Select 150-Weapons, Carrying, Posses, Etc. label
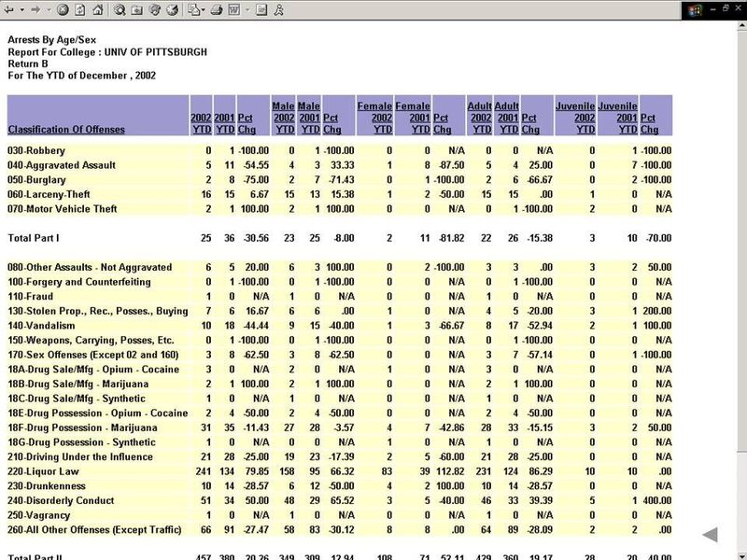 [91, 340]
